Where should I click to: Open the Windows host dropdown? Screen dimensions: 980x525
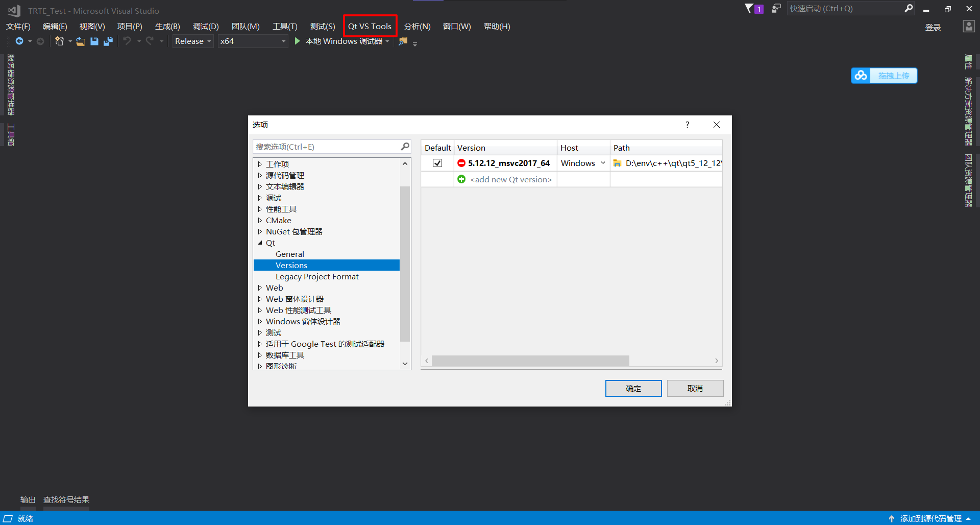click(x=583, y=163)
